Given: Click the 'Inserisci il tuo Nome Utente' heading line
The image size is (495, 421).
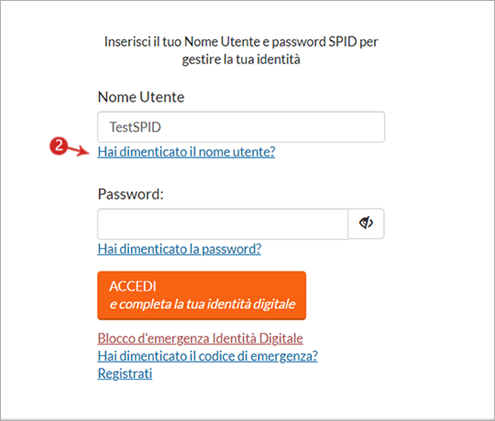Looking at the screenshot, I should click(241, 42).
